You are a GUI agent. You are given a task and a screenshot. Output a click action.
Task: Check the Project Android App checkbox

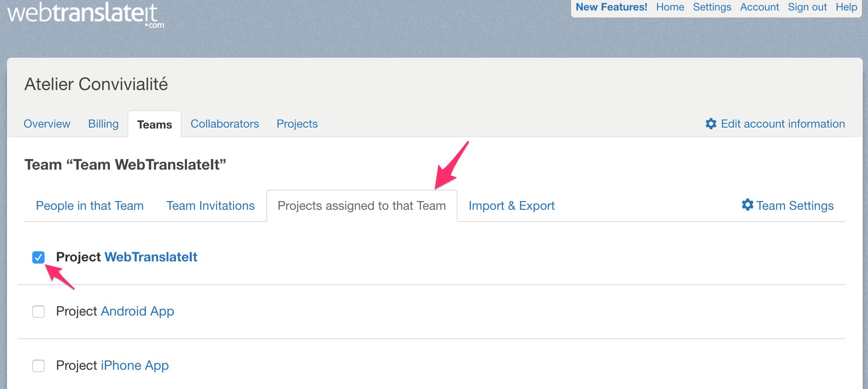click(x=38, y=312)
